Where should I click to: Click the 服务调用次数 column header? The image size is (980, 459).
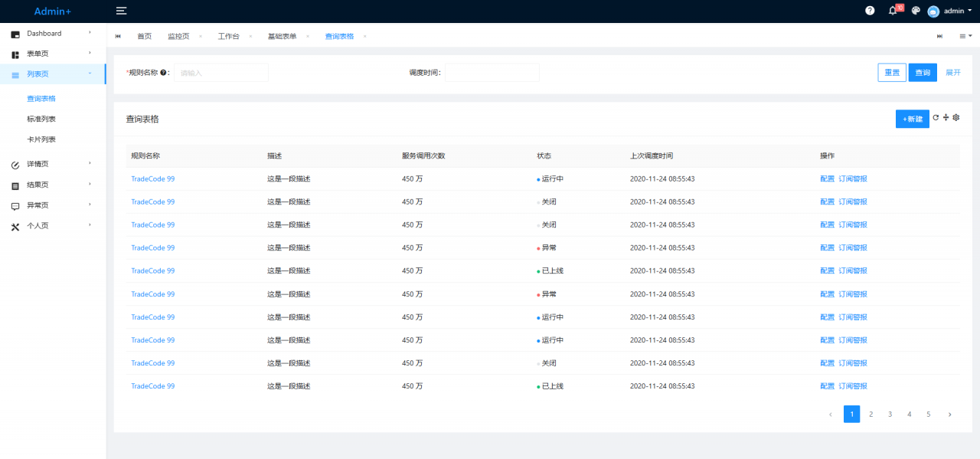[x=423, y=156]
